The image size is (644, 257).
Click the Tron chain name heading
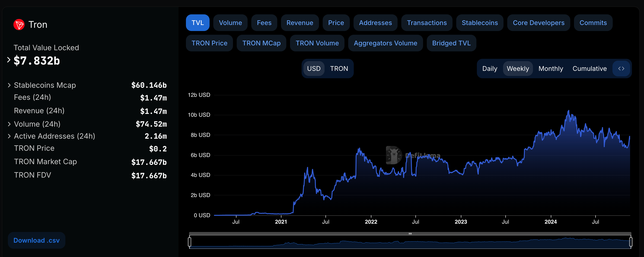[x=38, y=25]
